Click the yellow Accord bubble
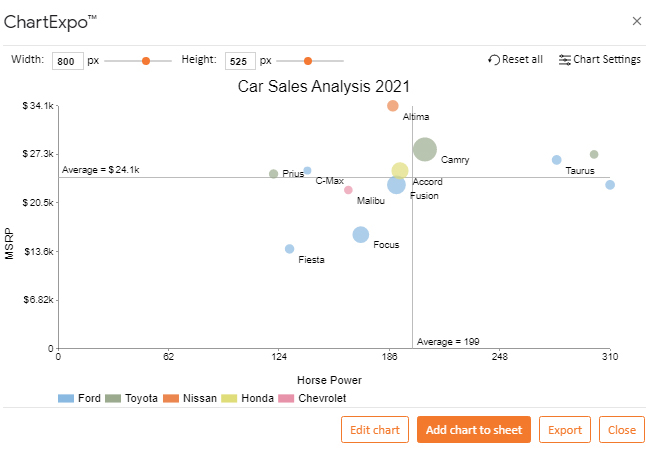 pos(400,170)
